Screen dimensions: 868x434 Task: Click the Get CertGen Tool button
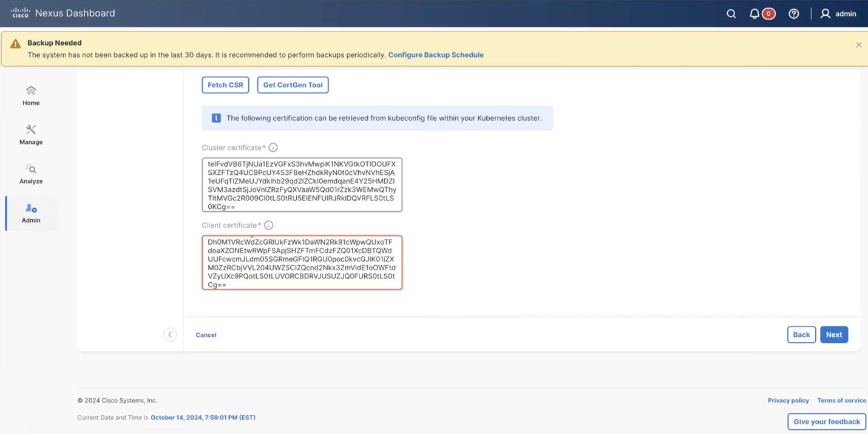point(293,85)
